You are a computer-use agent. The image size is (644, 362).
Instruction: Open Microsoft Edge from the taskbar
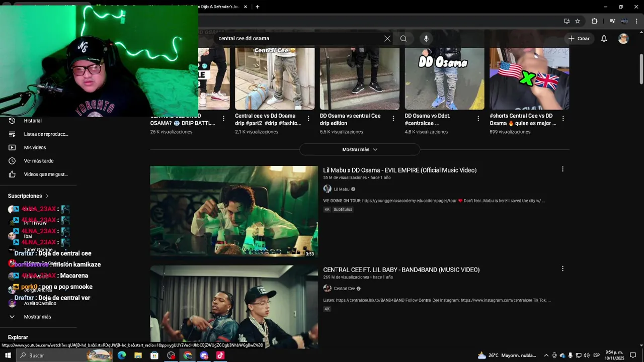point(122,355)
